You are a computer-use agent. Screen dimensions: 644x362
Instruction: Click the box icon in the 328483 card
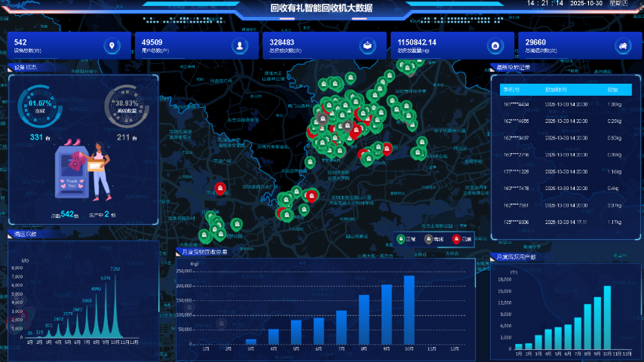click(367, 46)
